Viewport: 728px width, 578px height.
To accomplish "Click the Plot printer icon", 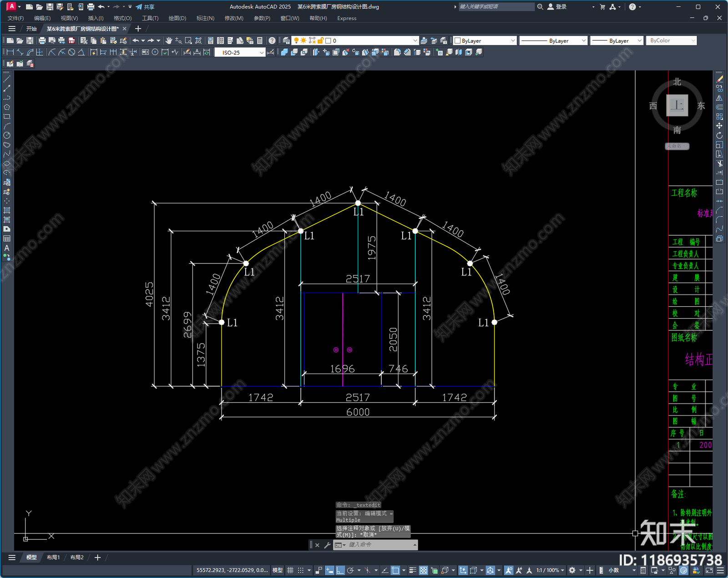I will [x=42, y=41].
